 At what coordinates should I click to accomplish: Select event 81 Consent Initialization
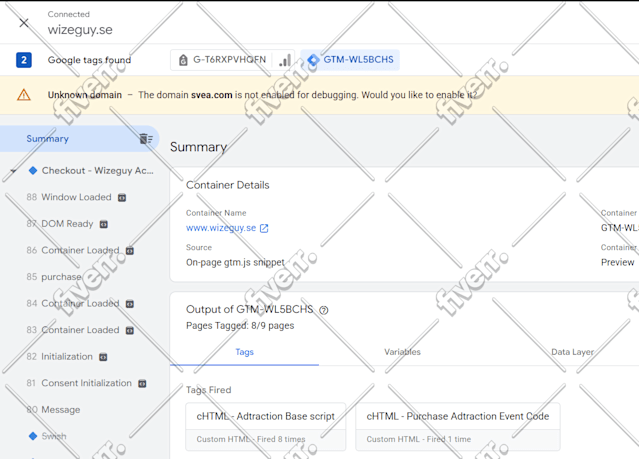(x=79, y=383)
